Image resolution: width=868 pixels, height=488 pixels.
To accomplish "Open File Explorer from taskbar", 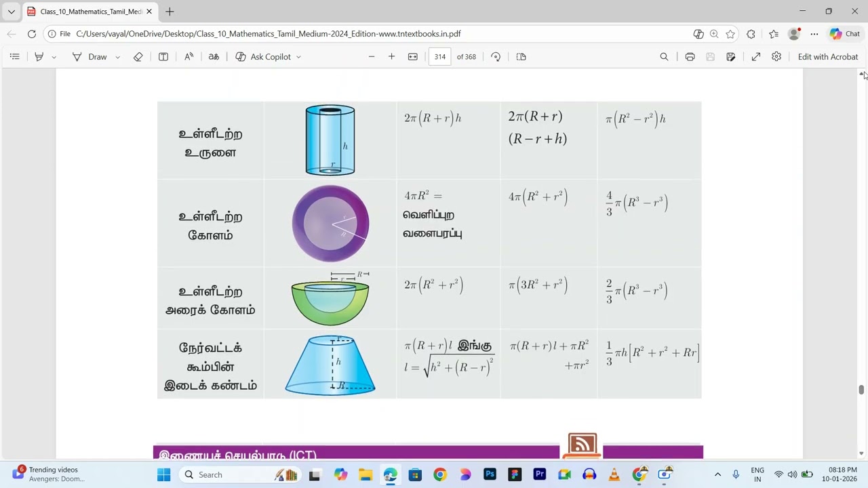I will (x=366, y=474).
